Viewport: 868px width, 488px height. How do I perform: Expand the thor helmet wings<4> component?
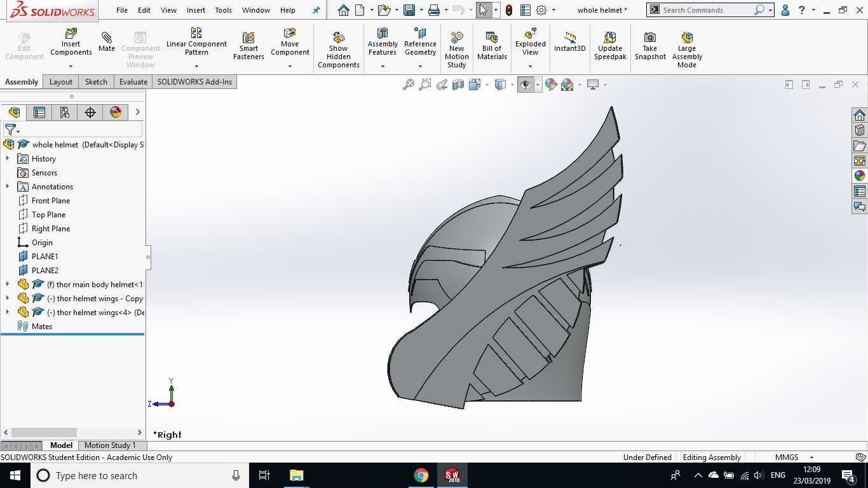tap(8, 312)
